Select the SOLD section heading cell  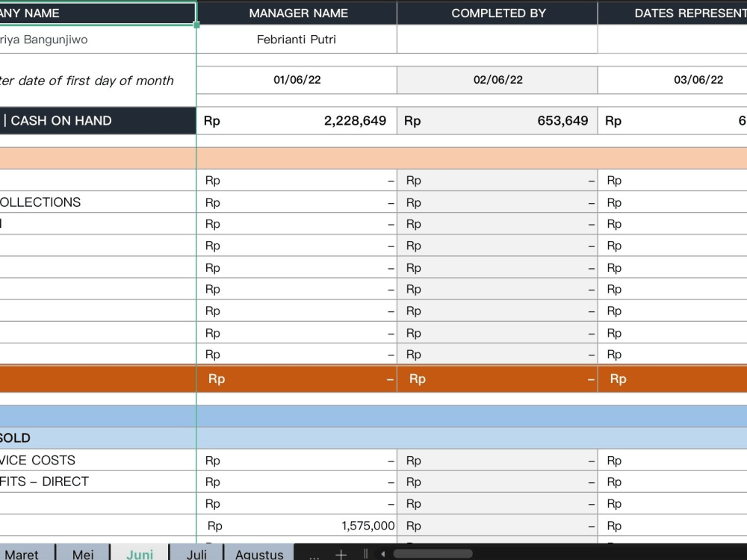(98, 438)
